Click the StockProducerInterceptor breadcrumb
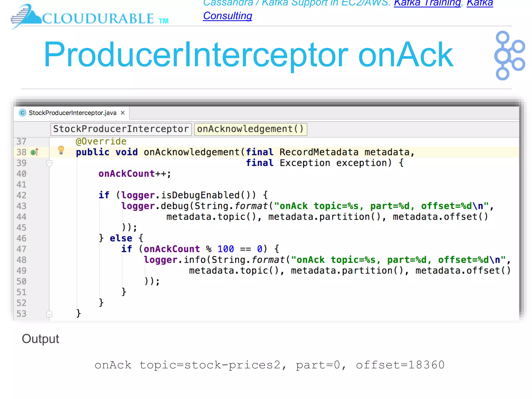The width and height of the screenshot is (532, 399). [x=121, y=129]
